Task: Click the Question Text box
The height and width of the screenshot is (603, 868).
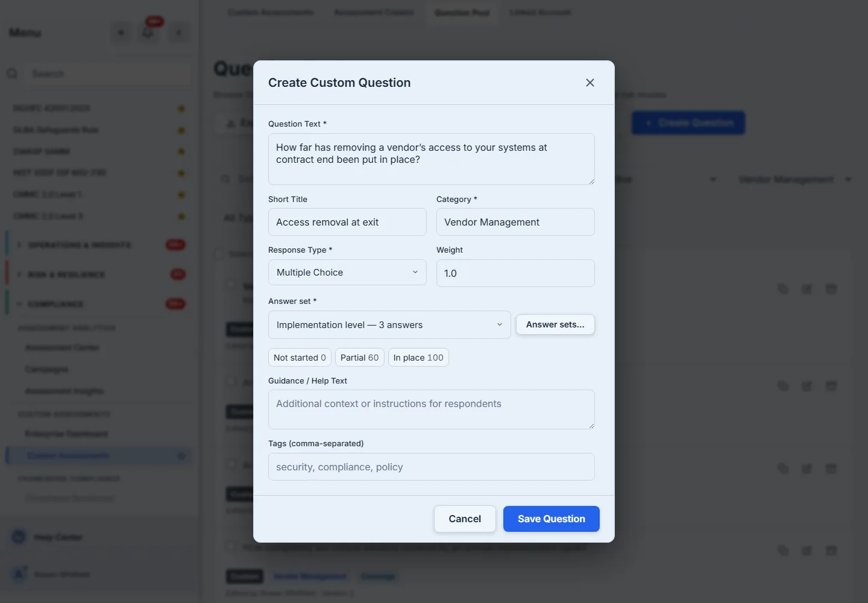Action: point(432,159)
